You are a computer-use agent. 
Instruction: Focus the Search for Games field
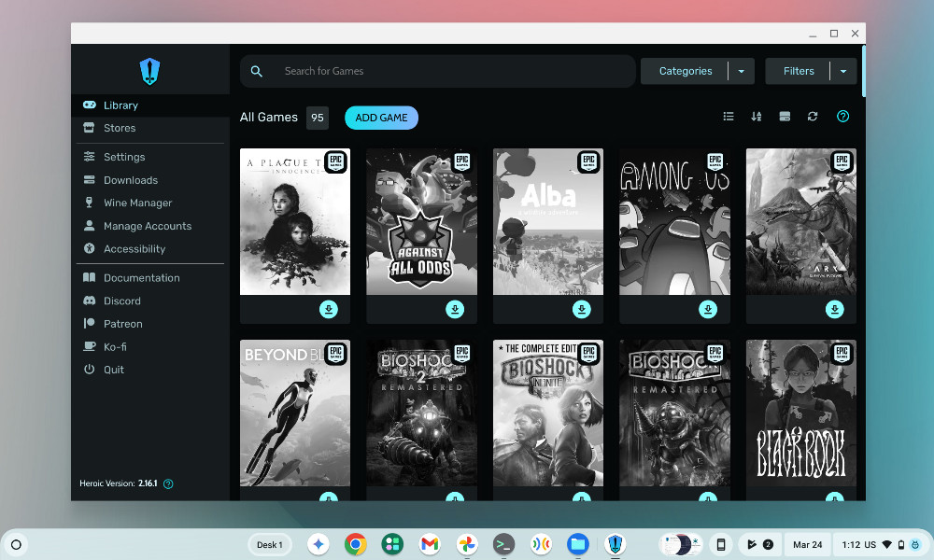438,72
